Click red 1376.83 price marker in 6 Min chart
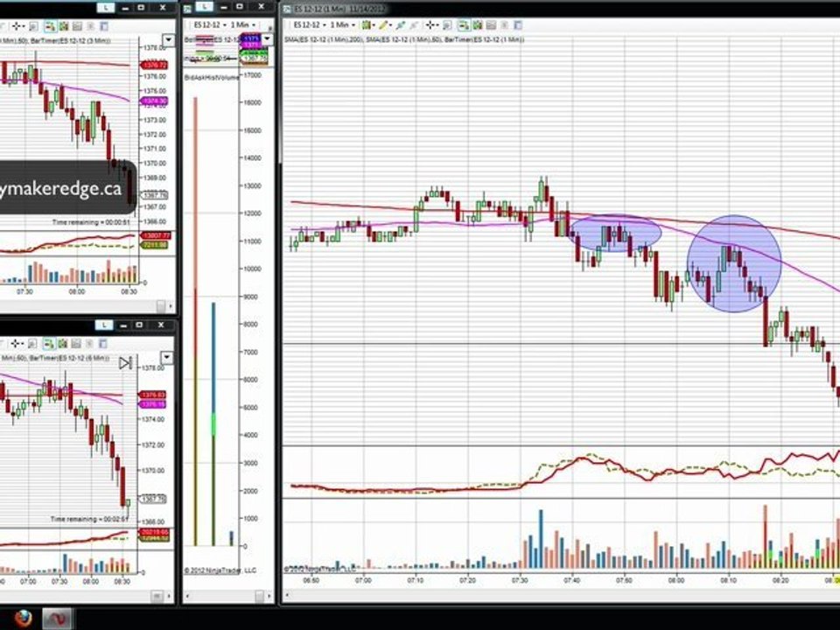This screenshot has width=840, height=630. (x=153, y=395)
